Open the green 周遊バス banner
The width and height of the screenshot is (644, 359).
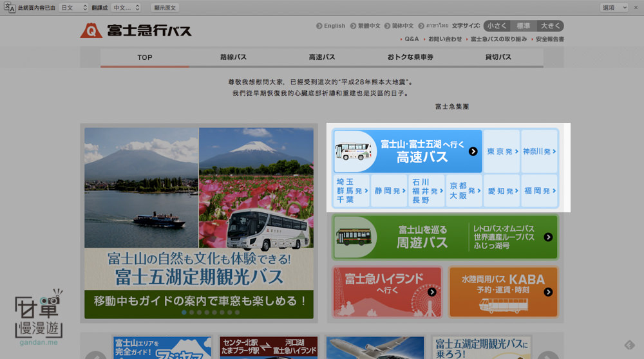click(445, 237)
